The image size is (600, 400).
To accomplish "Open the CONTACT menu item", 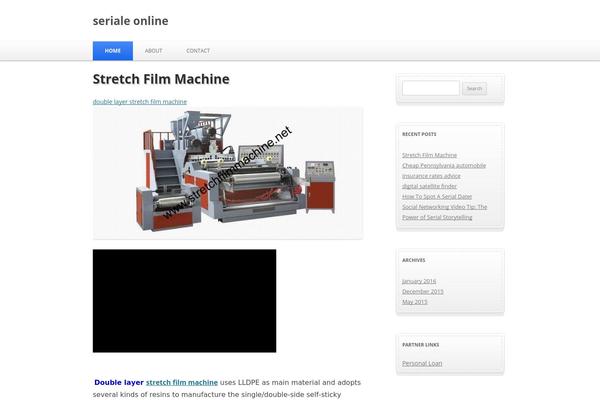I will click(x=198, y=51).
